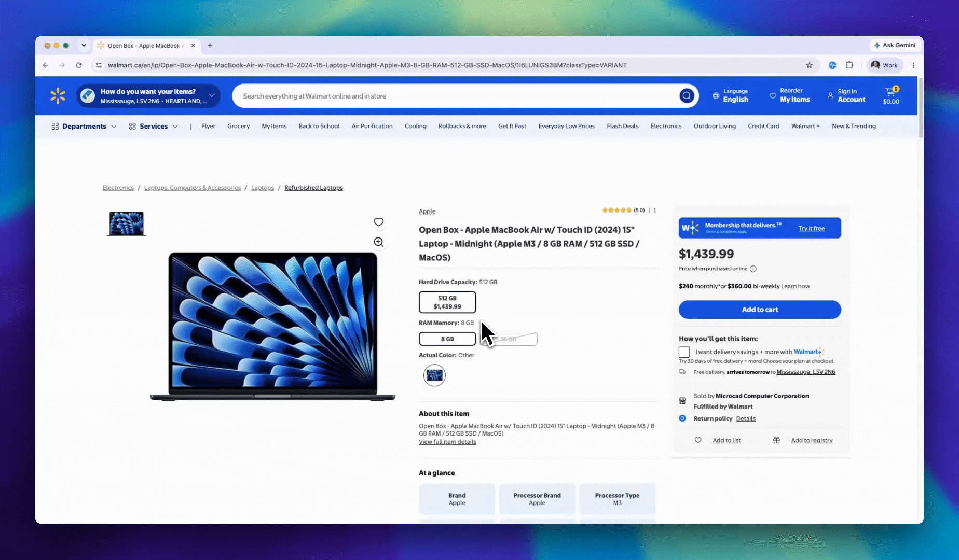Select the 16 GB RAM option
Viewport: 959px width, 560px height.
click(509, 339)
